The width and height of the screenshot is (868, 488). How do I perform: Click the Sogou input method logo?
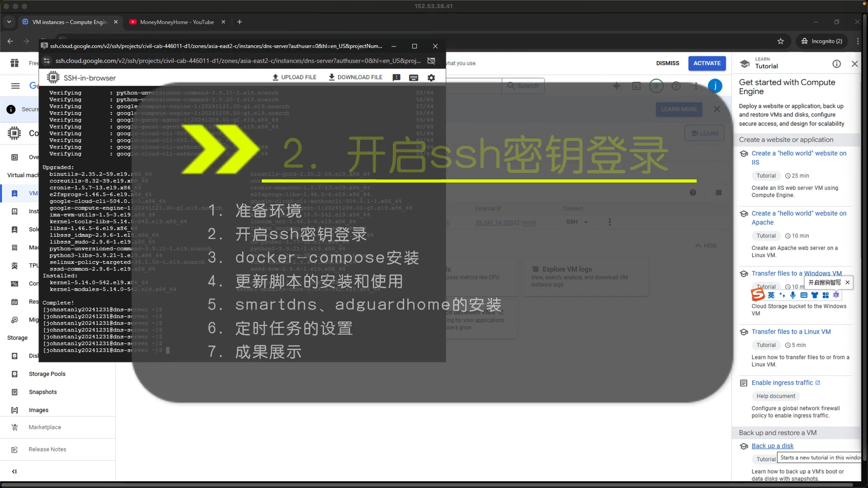pyautogui.click(x=758, y=295)
